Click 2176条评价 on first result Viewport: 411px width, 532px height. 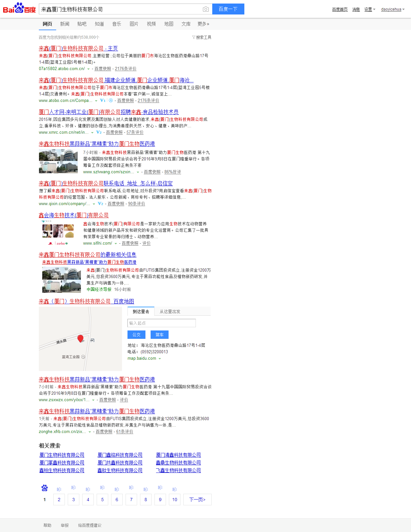coord(126,69)
